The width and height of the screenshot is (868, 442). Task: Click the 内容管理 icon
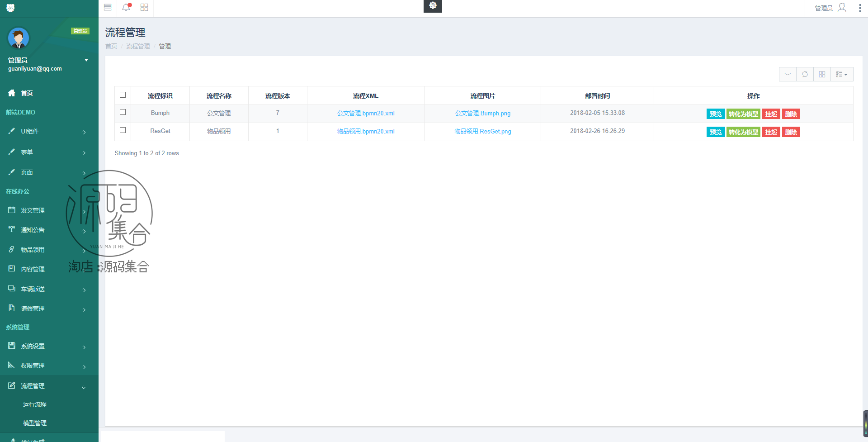coord(12,269)
